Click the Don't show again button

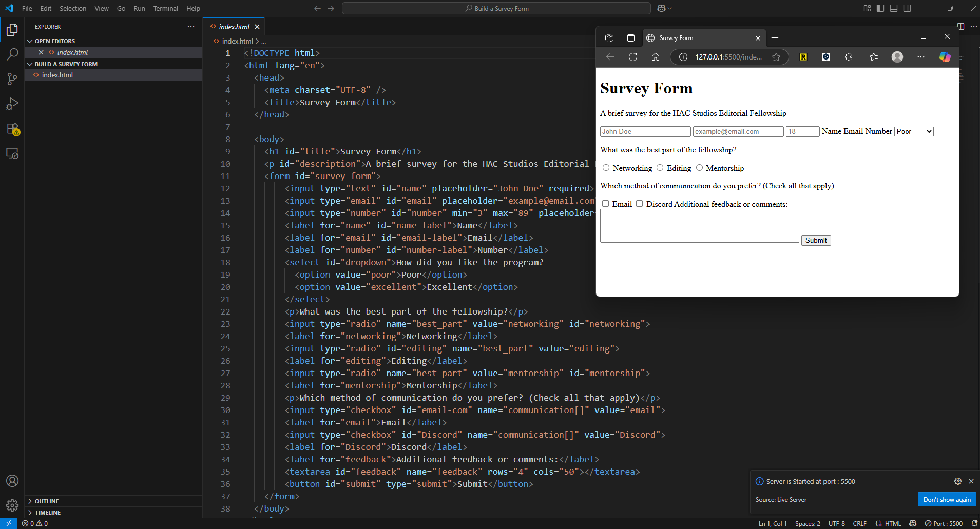pyautogui.click(x=947, y=500)
